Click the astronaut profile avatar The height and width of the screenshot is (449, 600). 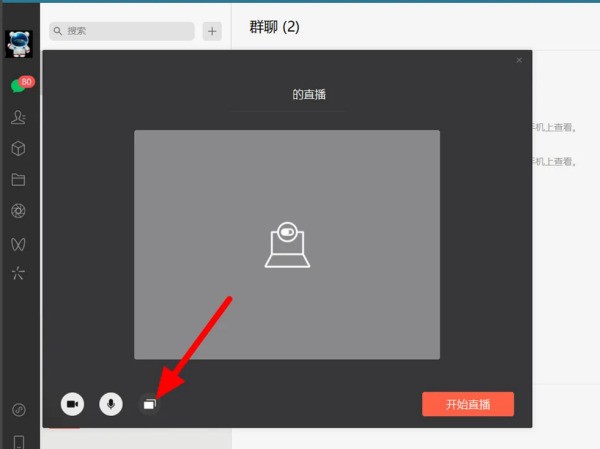click(x=19, y=44)
